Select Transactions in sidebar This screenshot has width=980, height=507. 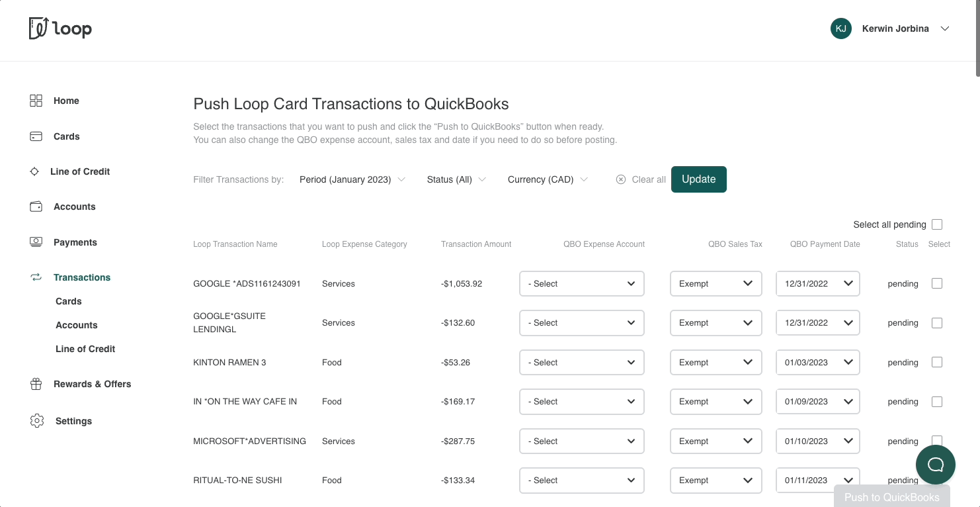pyautogui.click(x=82, y=277)
